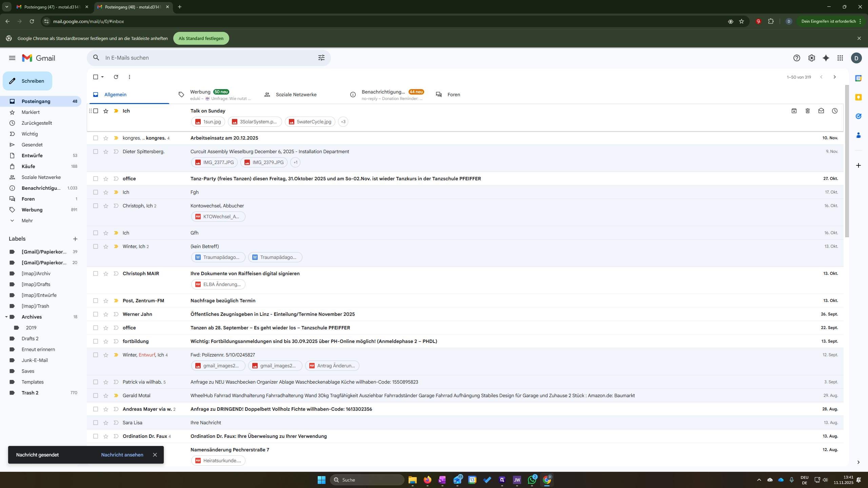Collapse the Archives label tree
Viewport: 868px width, 488px height.
click(x=6, y=317)
